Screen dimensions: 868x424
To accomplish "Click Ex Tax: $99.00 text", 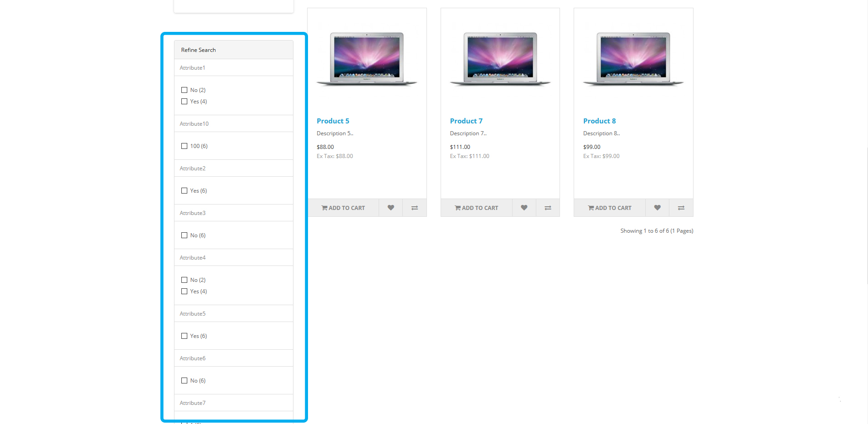I will (601, 156).
